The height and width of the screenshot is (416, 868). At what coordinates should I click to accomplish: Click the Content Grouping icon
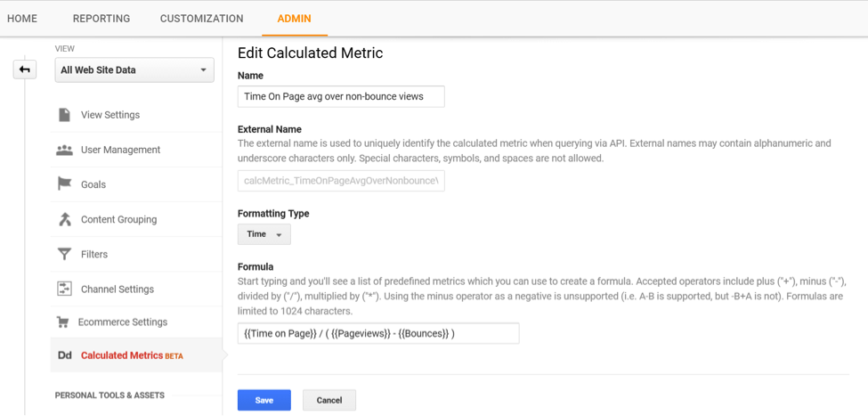pyautogui.click(x=64, y=219)
